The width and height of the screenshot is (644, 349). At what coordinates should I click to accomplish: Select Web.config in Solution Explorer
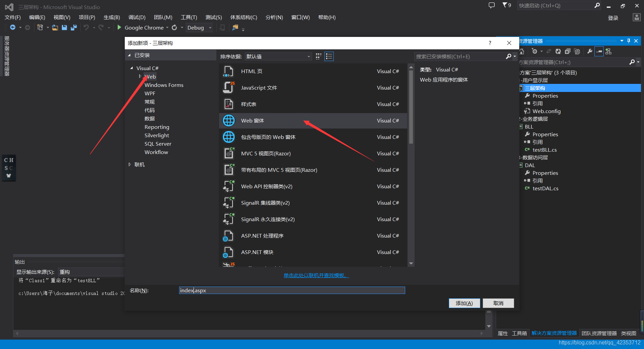(546, 111)
